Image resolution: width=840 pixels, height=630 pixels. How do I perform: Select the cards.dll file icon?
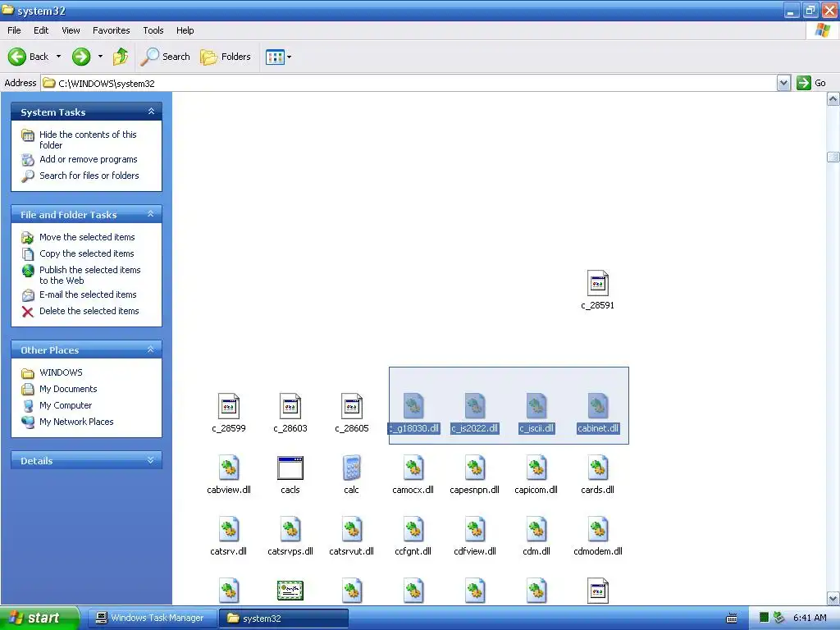pos(598,468)
